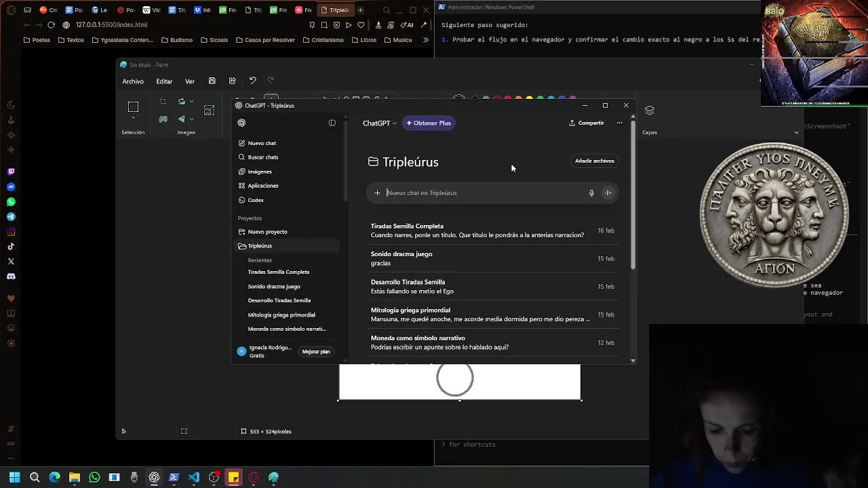Click the image AI tool icon in Paint

[209, 110]
